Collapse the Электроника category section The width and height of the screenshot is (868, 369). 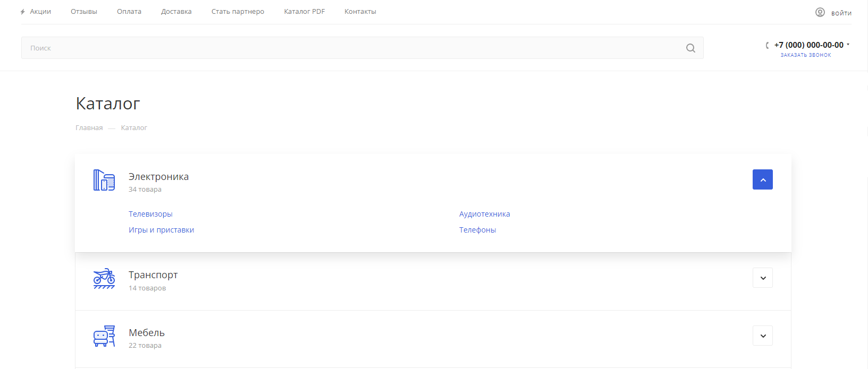point(762,179)
